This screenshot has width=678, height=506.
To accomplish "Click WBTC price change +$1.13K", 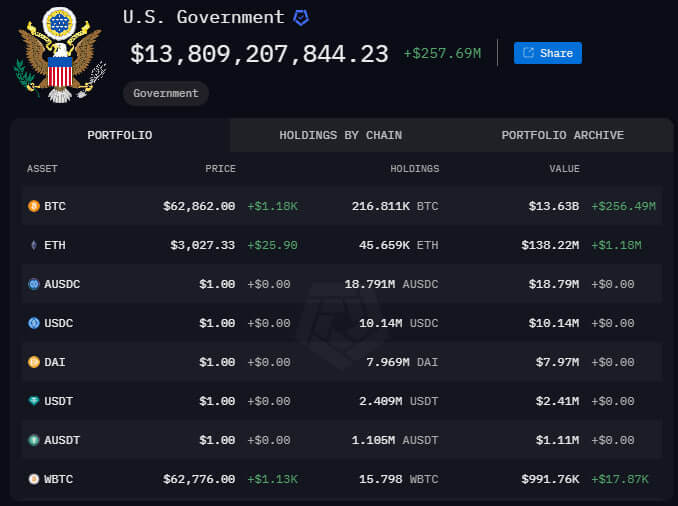I will [272, 479].
